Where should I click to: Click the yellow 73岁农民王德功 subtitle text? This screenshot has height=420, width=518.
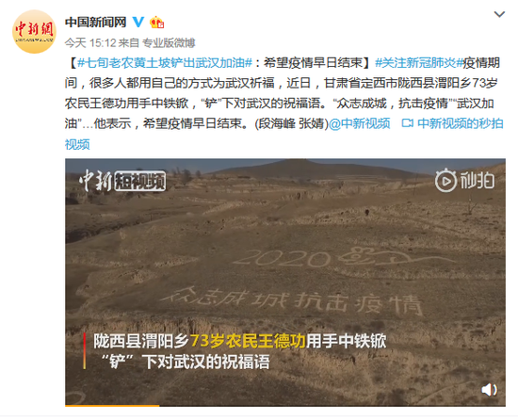point(248,341)
